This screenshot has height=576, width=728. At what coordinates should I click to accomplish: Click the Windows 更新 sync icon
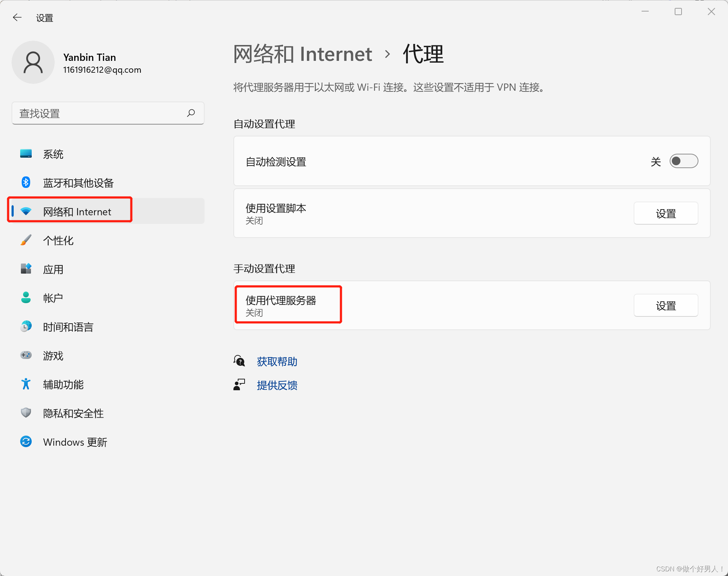pos(26,442)
